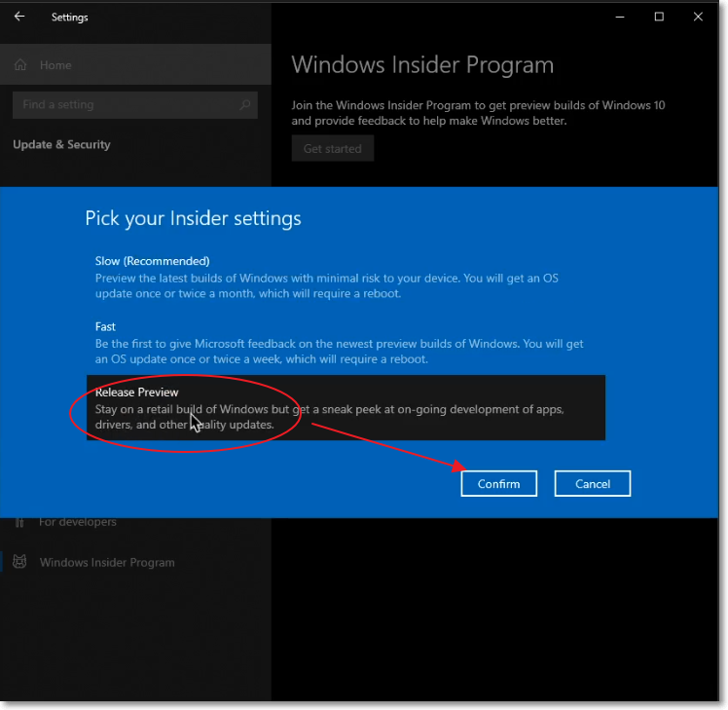The height and width of the screenshot is (710, 728).
Task: Click the 'Windows Insider Program' page title
Action: tap(422, 64)
